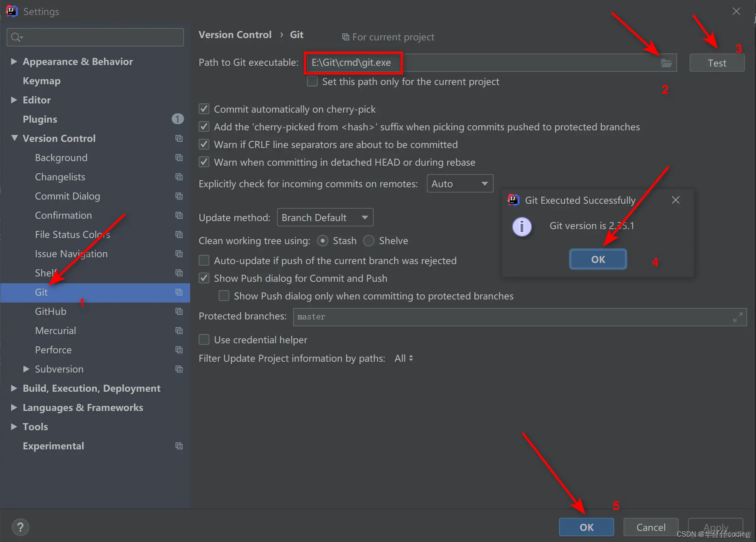Expand the Protected branches field editor

point(738,317)
